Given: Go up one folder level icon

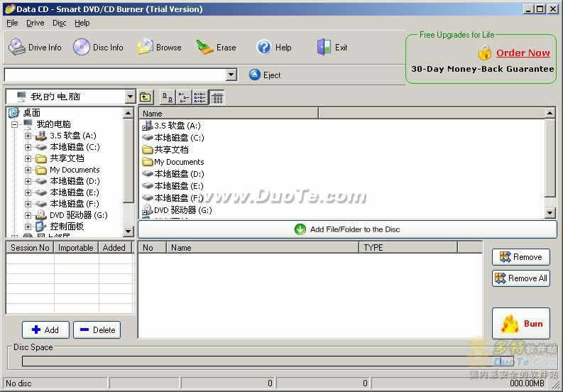Looking at the screenshot, I should 146,97.
